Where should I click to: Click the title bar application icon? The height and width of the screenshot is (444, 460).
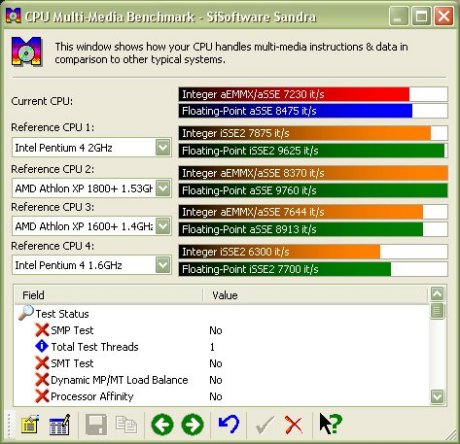[x=13, y=16]
